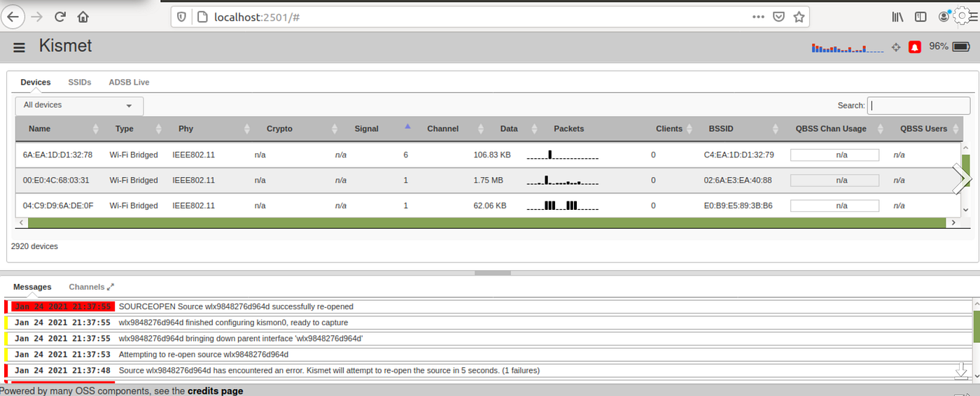Select the Messages tab
Viewport: 980px width, 396px height.
[32, 287]
